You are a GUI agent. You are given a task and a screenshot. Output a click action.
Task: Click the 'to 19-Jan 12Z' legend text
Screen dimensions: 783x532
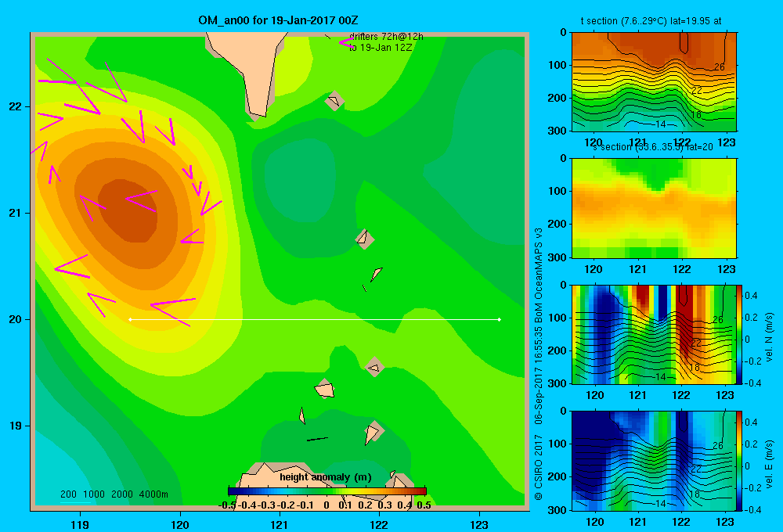[381, 48]
